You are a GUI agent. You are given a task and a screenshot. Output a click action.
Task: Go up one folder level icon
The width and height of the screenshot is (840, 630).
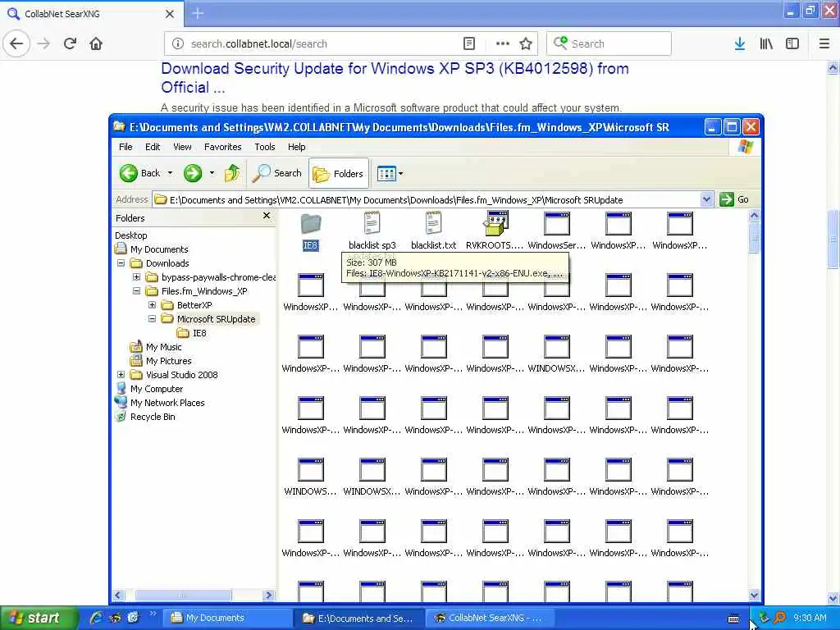click(x=232, y=173)
